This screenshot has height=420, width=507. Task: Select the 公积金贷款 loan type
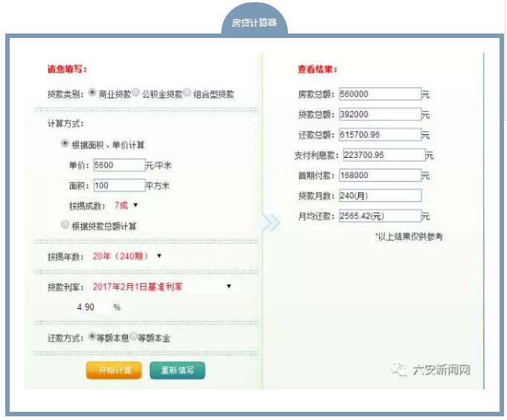coord(136,93)
